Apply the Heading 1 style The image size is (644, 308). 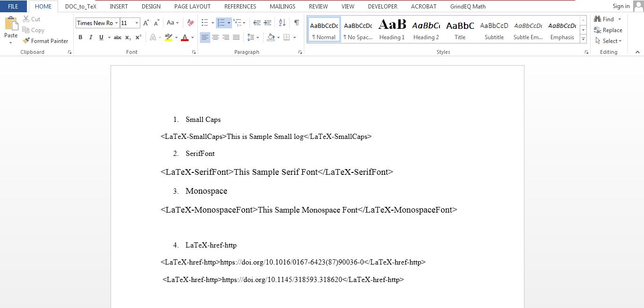[x=392, y=30]
